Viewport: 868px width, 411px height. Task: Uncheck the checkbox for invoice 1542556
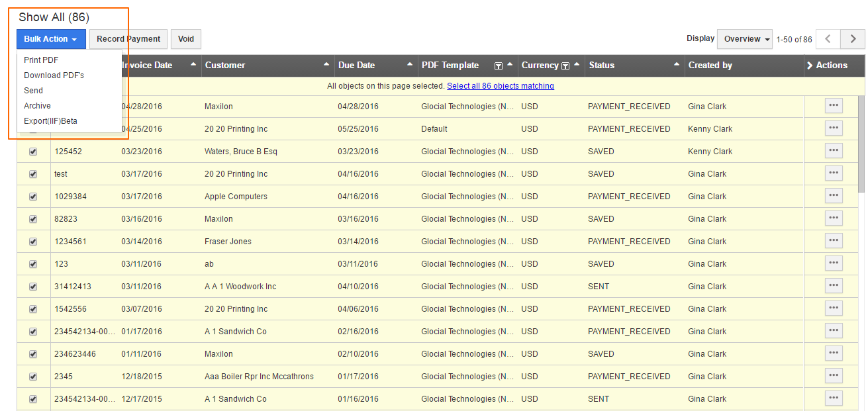(x=33, y=308)
